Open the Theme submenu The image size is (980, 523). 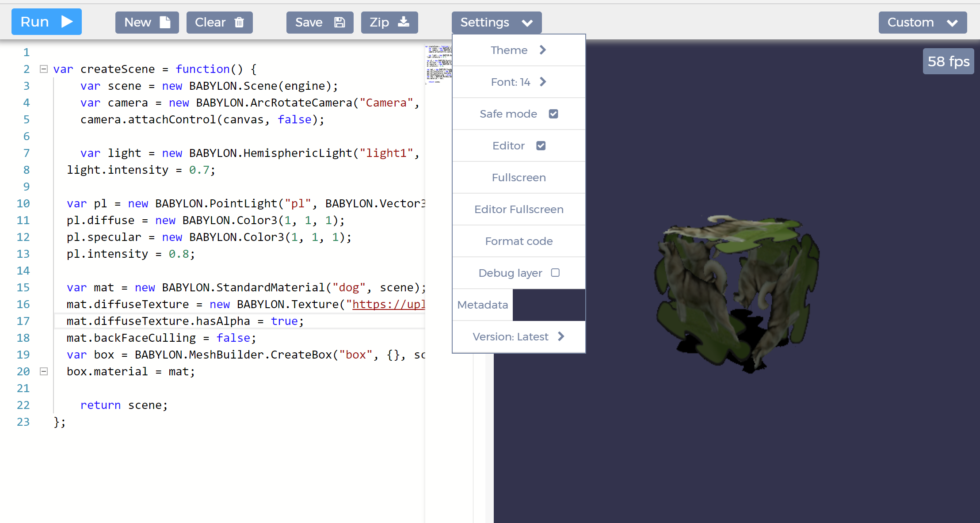(x=519, y=50)
